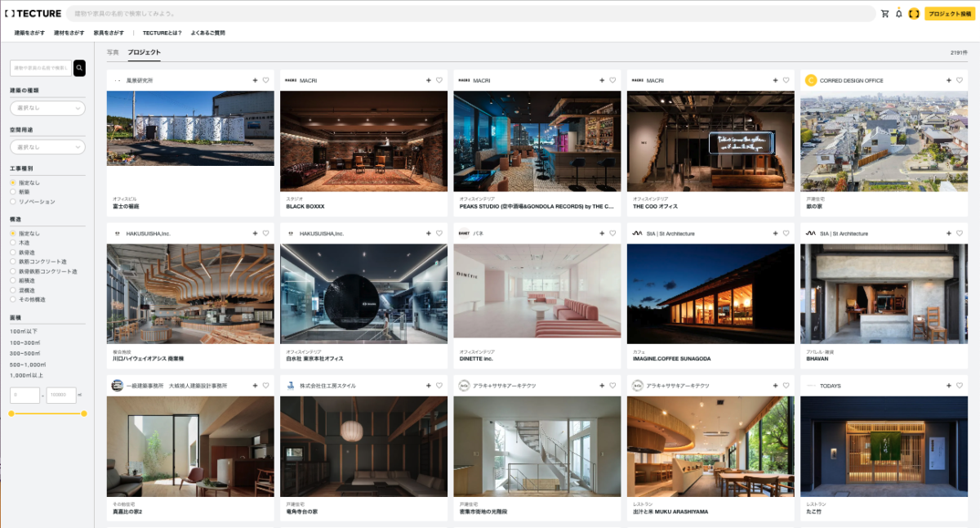Click the notification bell icon
The width and height of the screenshot is (980, 528).
[x=899, y=14]
